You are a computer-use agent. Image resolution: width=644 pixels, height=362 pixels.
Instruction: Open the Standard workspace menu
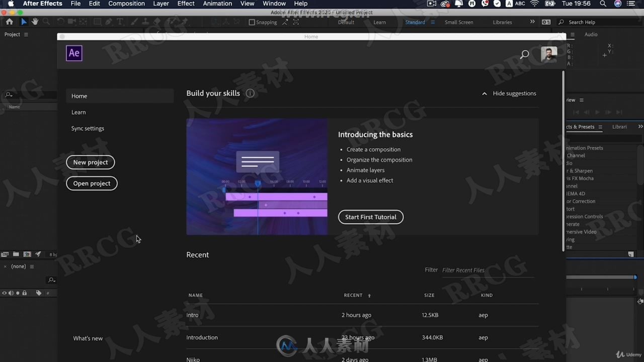click(x=433, y=22)
